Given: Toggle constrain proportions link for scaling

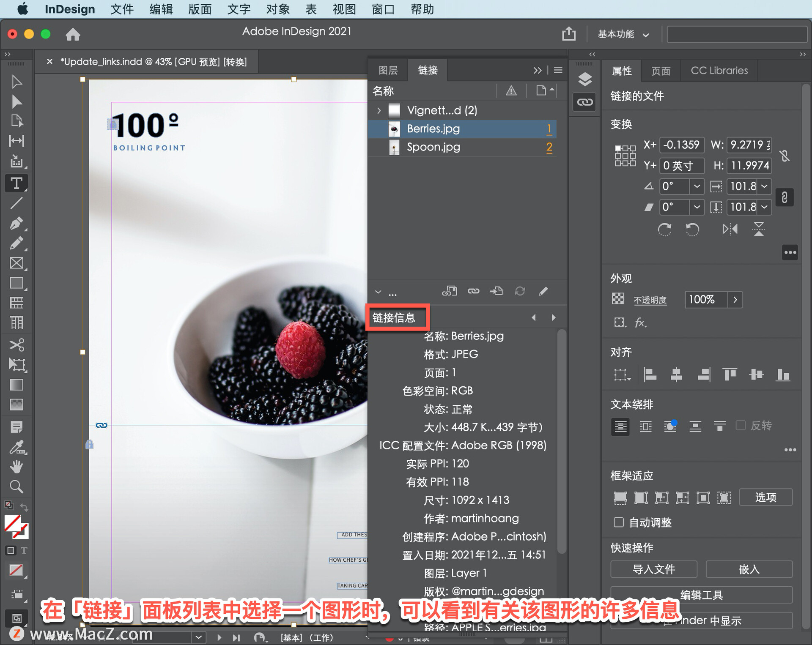Looking at the screenshot, I should click(x=785, y=197).
